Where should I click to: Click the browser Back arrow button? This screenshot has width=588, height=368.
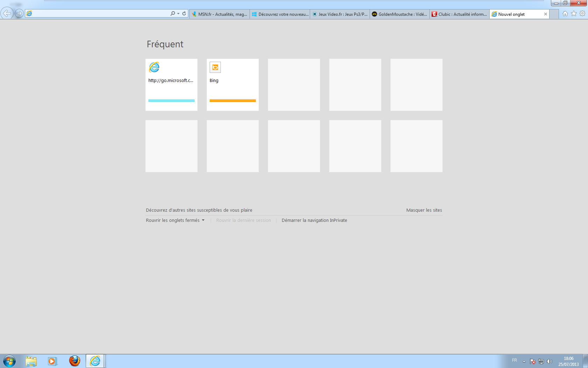point(7,13)
